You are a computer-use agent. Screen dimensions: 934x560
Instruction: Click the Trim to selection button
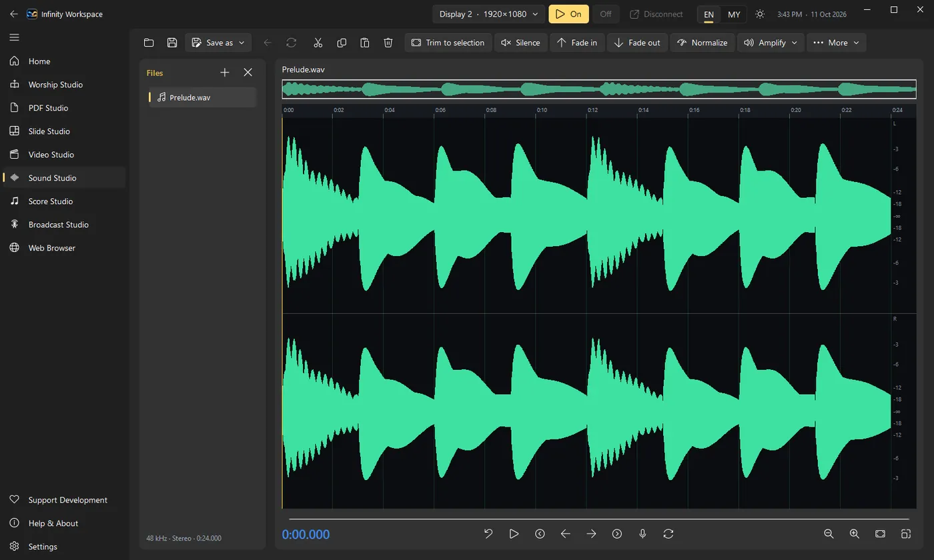(448, 43)
